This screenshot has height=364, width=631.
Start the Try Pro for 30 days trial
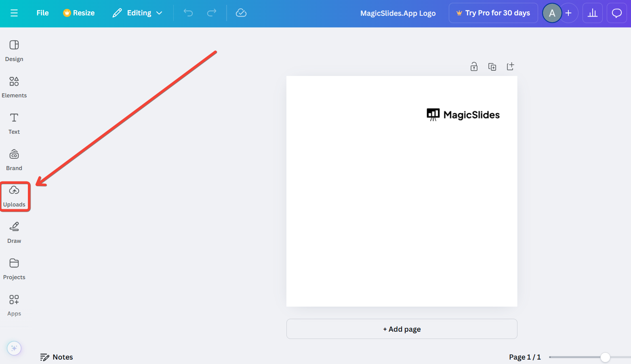point(493,13)
